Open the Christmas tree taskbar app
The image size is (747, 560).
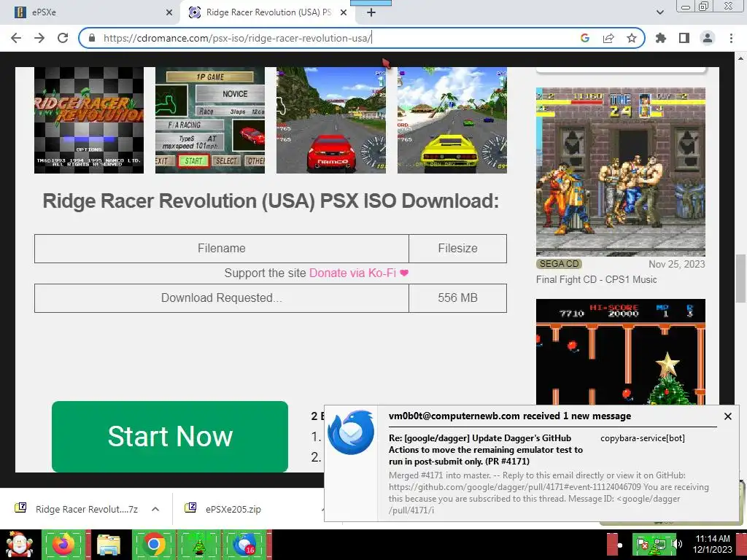point(198,545)
